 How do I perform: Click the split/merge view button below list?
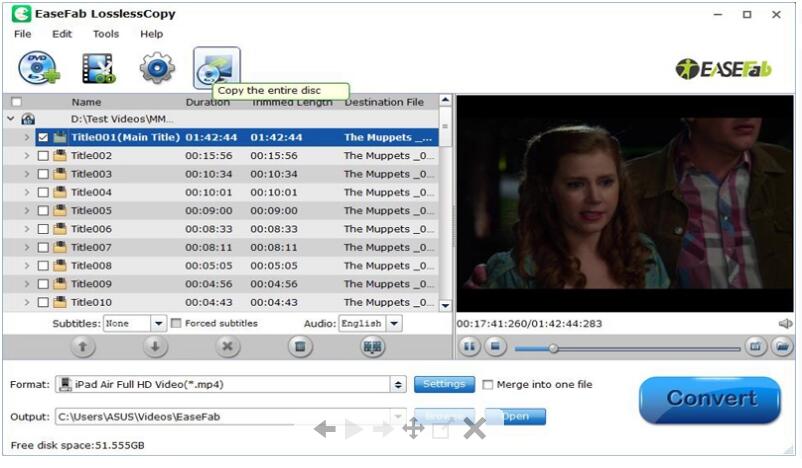coord(372,347)
